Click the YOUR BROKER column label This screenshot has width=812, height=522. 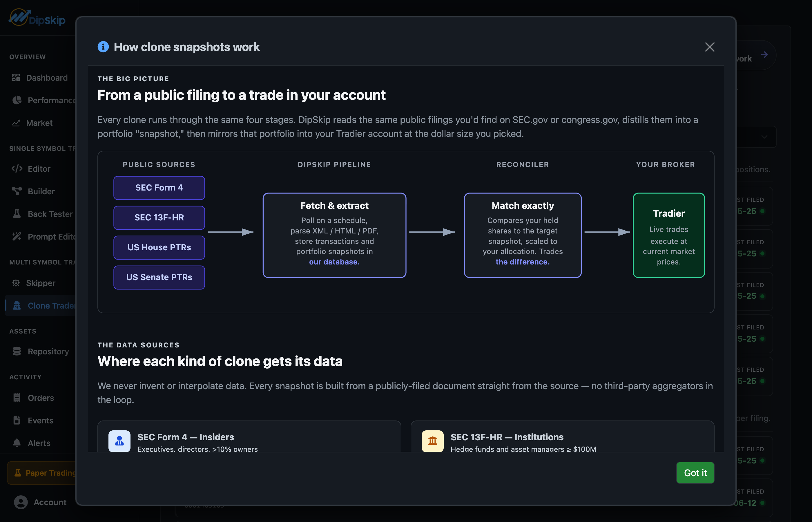point(666,165)
